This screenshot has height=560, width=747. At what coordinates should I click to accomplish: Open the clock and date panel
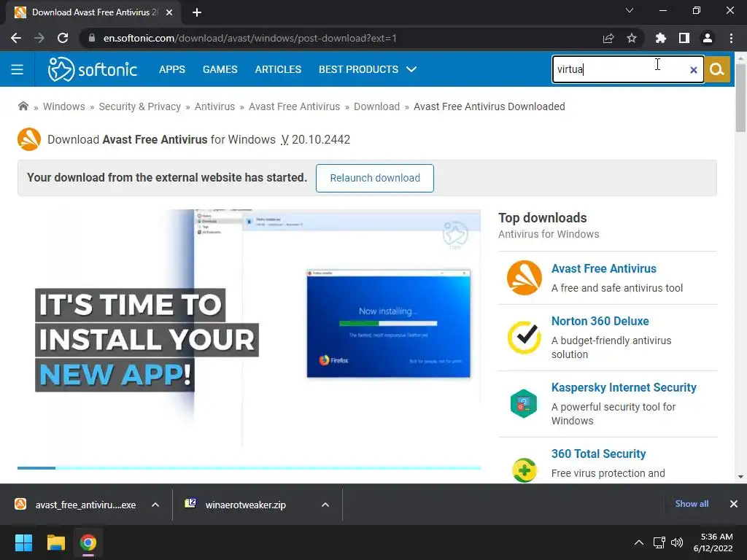pyautogui.click(x=713, y=542)
